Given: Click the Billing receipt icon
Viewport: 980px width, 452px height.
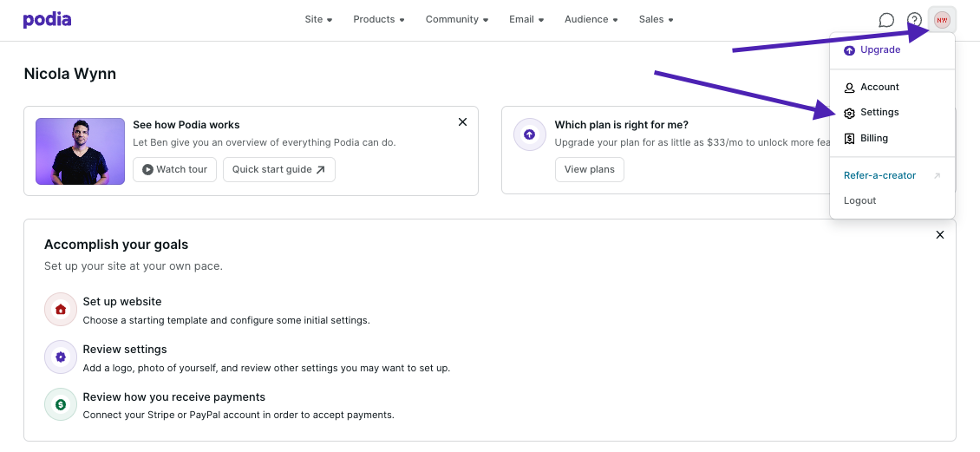Looking at the screenshot, I should click(849, 139).
